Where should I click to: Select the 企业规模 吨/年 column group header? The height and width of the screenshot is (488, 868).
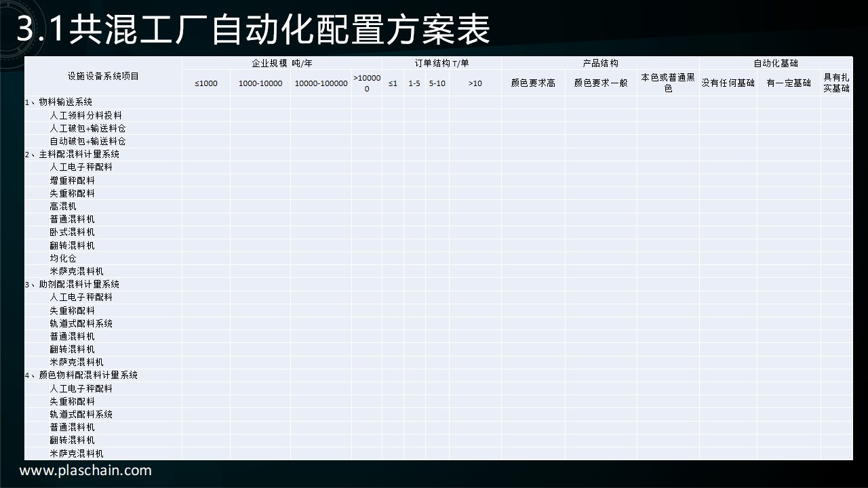coord(281,63)
